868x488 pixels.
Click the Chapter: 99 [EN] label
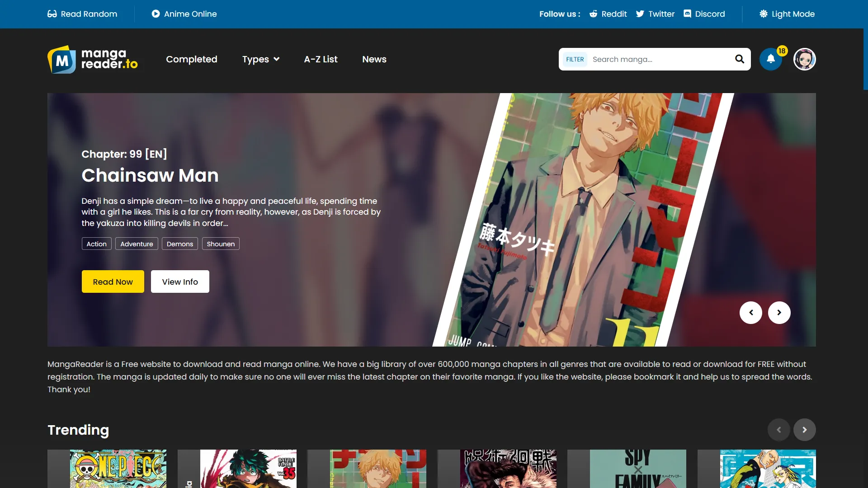point(124,154)
